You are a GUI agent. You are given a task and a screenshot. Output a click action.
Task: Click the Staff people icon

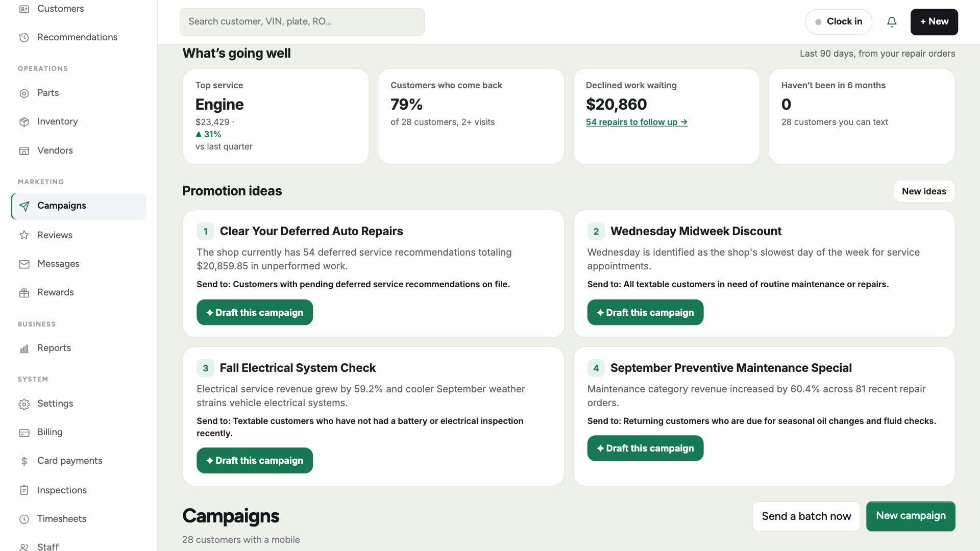coord(24,546)
